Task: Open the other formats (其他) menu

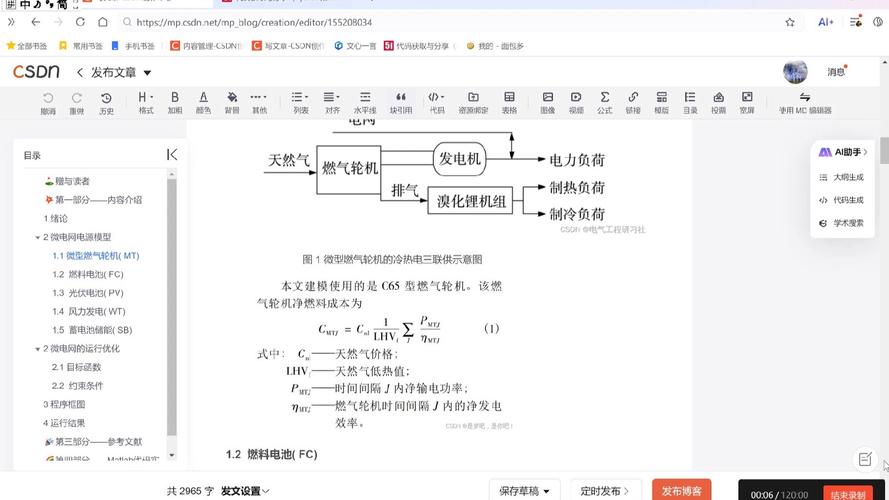Action: point(259,103)
